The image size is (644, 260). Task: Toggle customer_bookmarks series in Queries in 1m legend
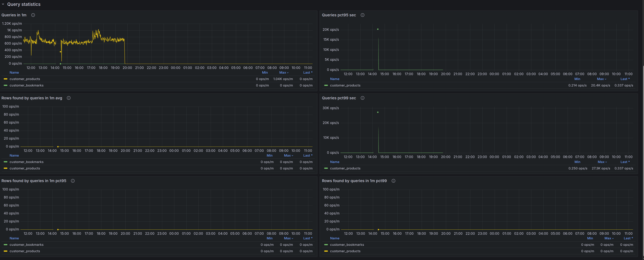pos(26,85)
